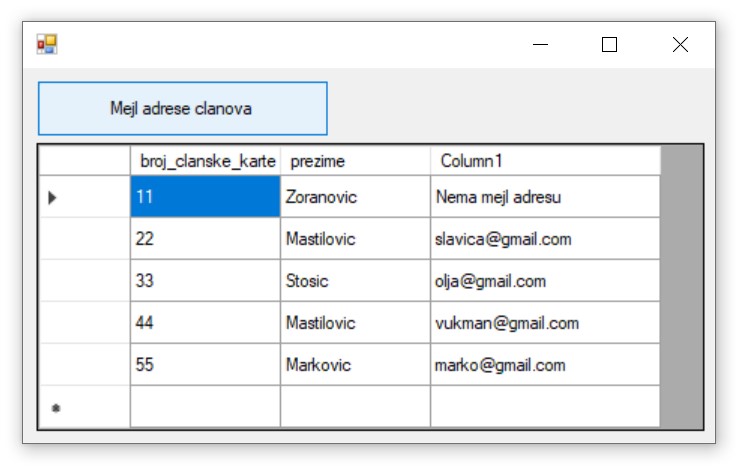The height and width of the screenshot is (471, 742).
Task: Click empty card number cell in new row
Action: tap(205, 407)
